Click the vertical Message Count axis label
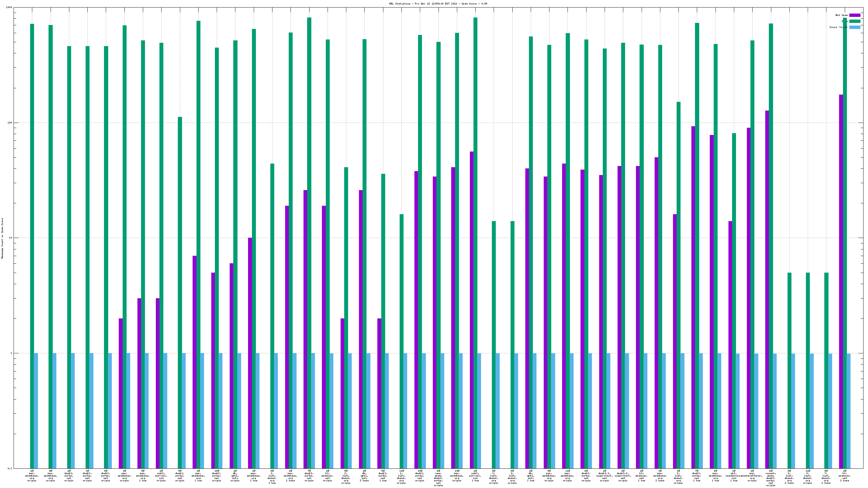868x488 pixels. pos(2,238)
